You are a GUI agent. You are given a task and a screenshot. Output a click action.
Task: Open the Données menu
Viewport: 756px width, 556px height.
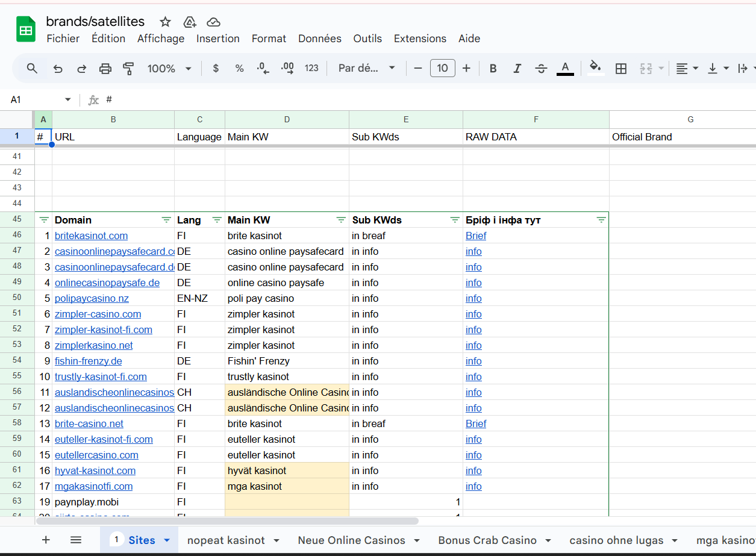(x=320, y=39)
